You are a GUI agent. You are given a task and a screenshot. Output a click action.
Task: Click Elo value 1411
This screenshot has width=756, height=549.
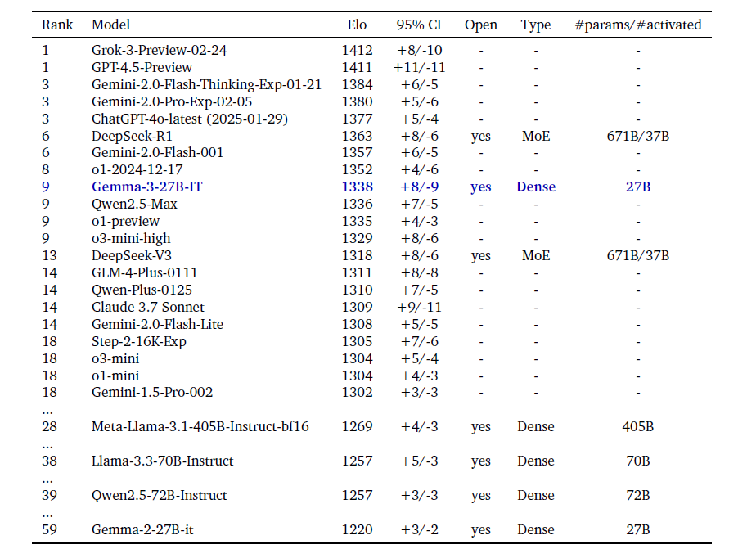coord(357,67)
